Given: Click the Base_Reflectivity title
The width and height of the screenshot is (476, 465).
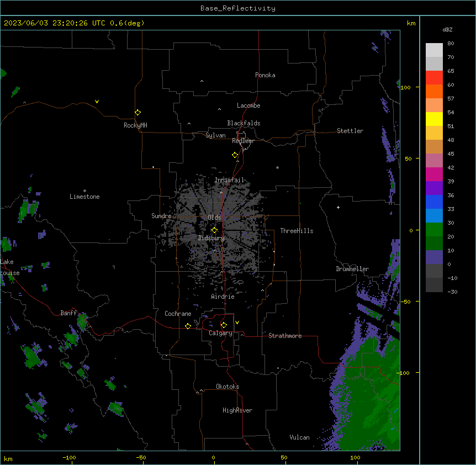Looking at the screenshot, I should (238, 8).
